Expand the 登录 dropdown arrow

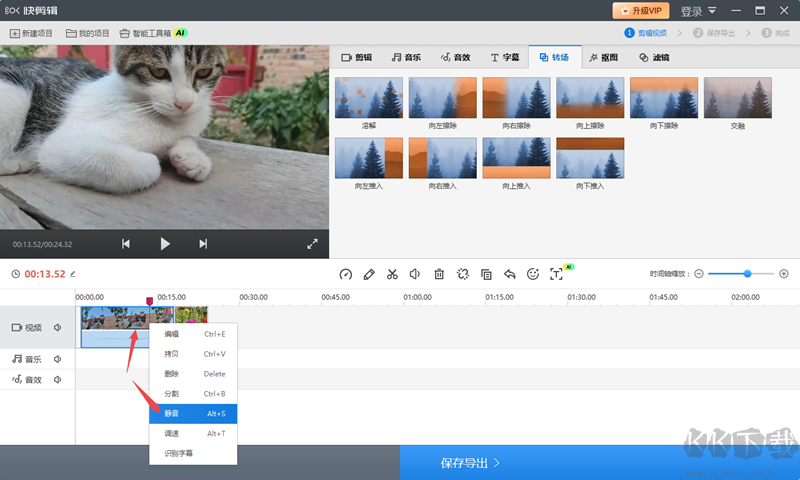pos(712,11)
